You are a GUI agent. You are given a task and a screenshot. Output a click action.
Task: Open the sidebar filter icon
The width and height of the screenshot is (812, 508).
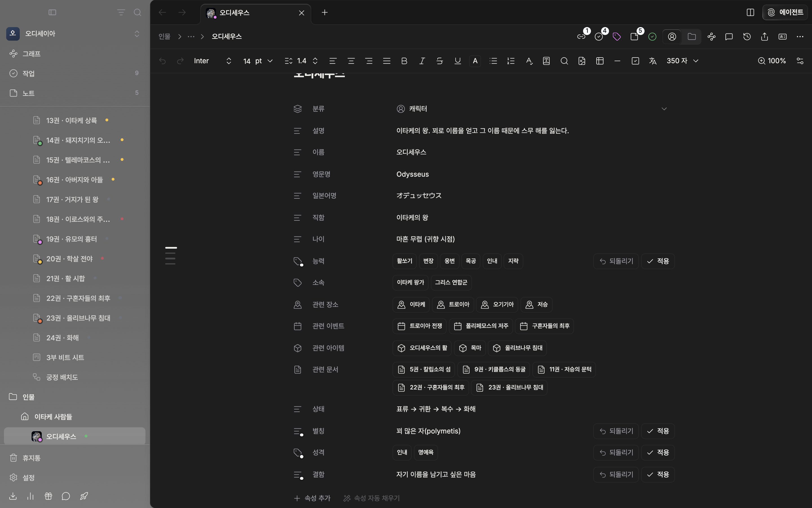point(121,12)
